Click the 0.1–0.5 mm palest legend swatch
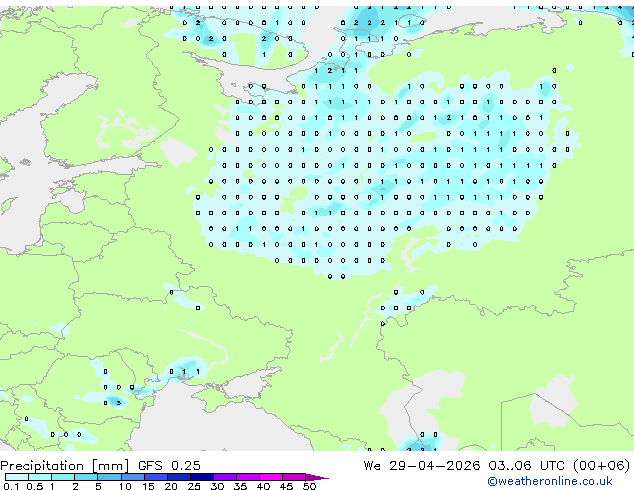The width and height of the screenshot is (634, 490). tap(17, 477)
